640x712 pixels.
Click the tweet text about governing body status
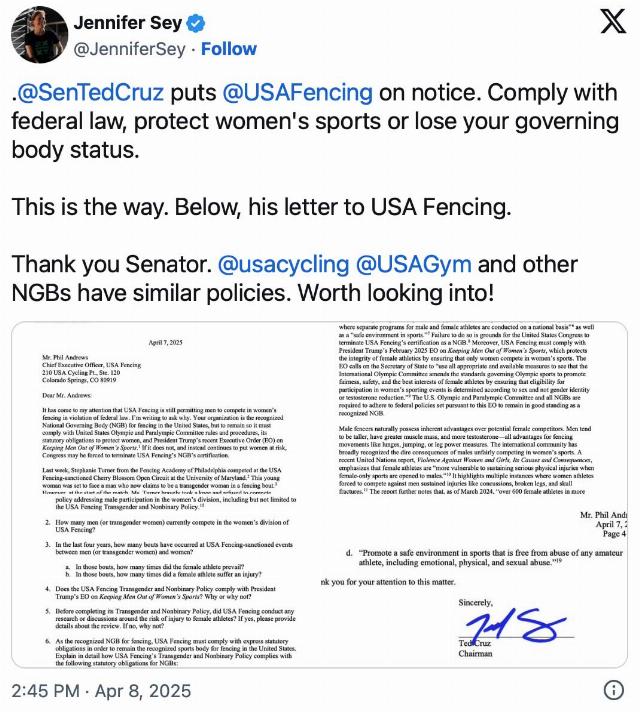[314, 121]
